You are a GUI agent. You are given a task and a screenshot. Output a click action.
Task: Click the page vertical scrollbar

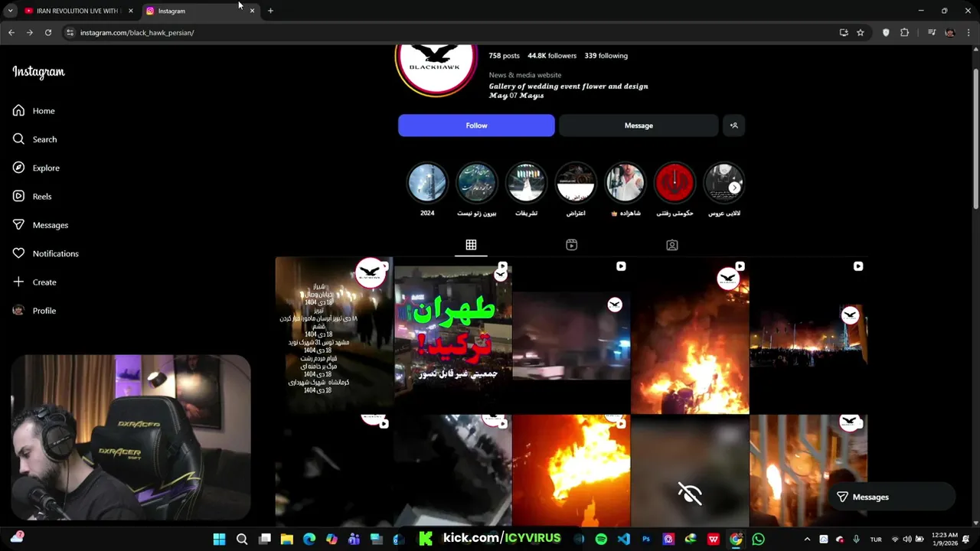coord(975,138)
